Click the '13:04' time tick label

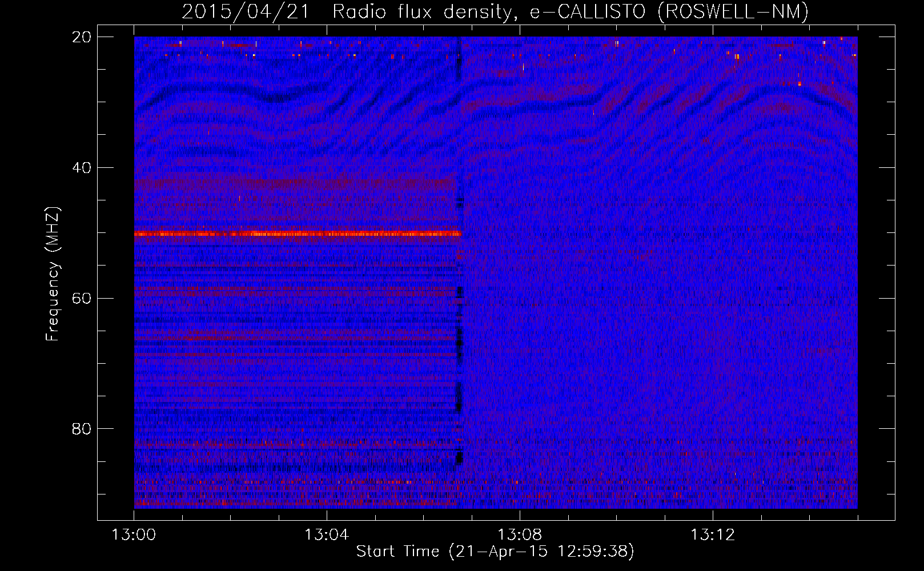pos(327,535)
